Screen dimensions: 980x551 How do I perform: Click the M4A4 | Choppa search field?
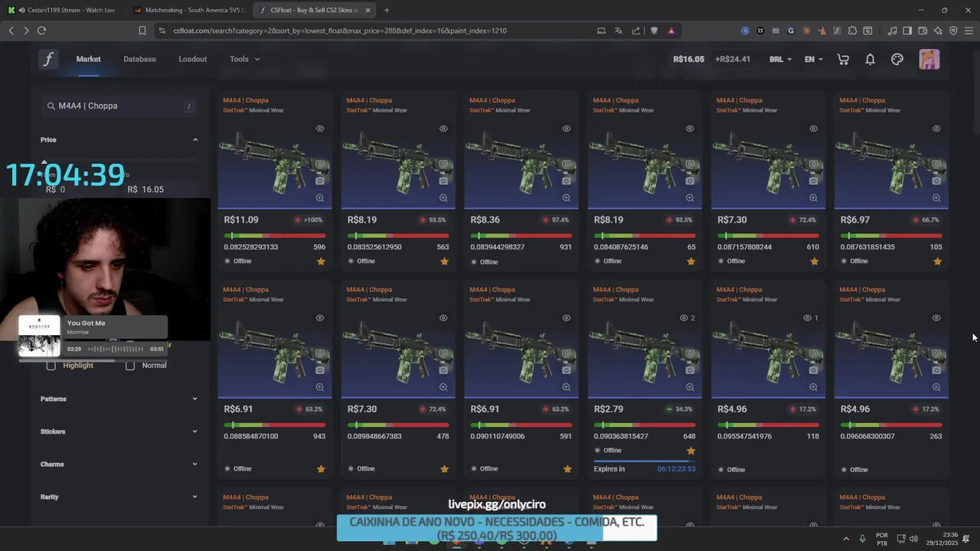[119, 106]
